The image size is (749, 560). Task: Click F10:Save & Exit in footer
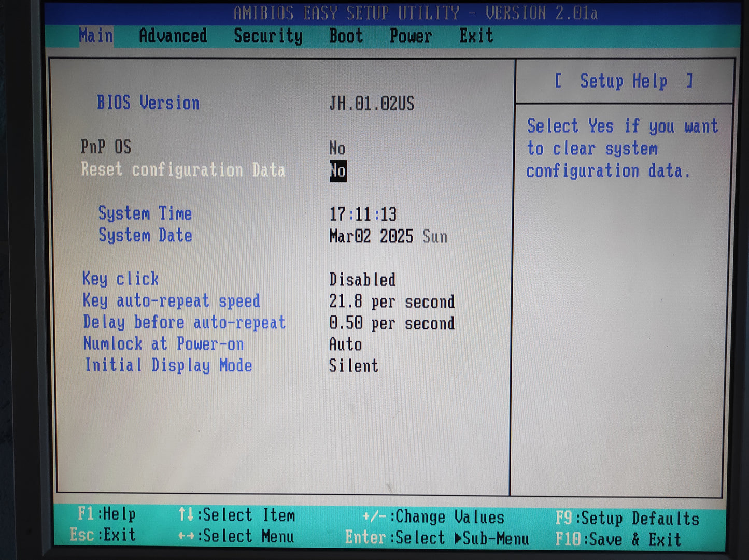click(x=618, y=539)
